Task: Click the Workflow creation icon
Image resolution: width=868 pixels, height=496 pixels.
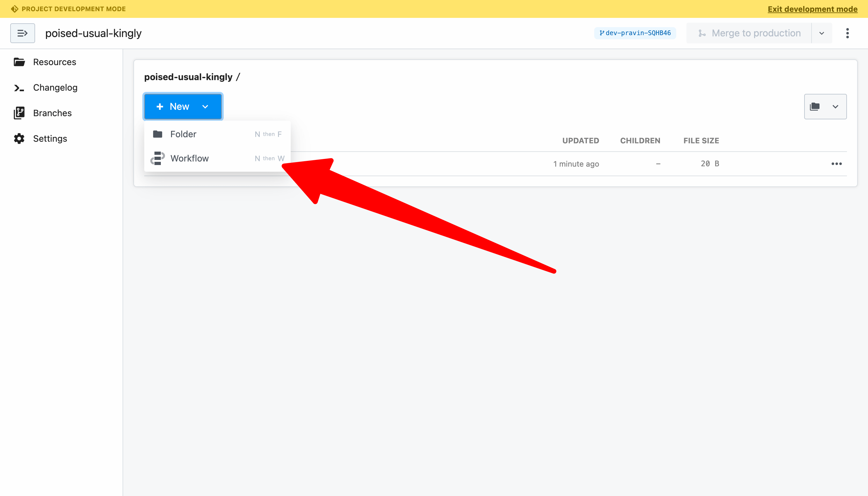Action: click(x=158, y=158)
